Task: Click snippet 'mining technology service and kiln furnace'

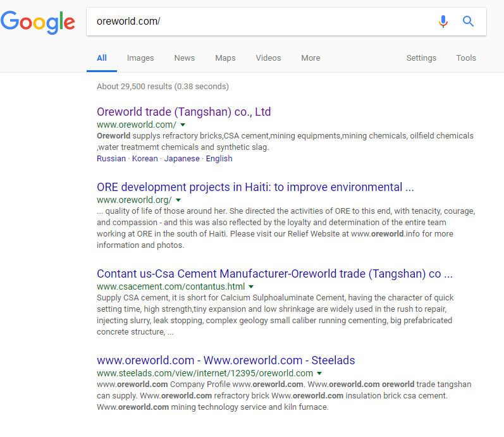Action: coord(284,395)
